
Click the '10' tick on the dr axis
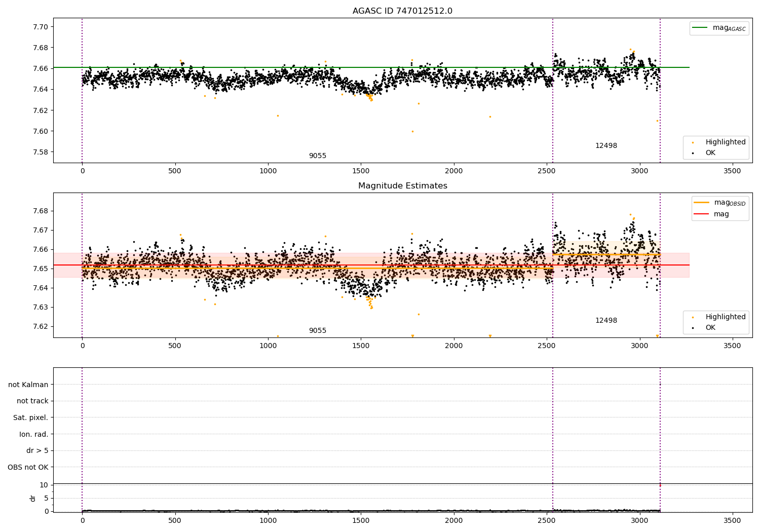(44, 485)
